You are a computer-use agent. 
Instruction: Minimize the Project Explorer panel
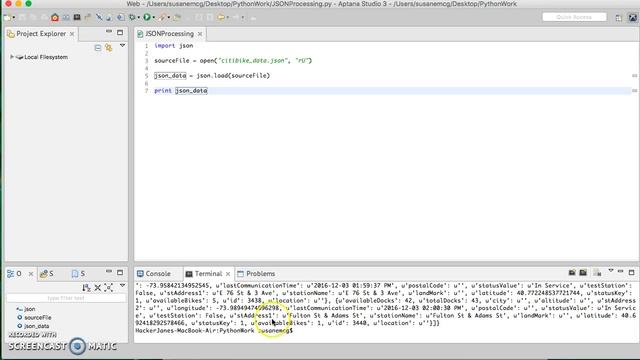pos(109,32)
